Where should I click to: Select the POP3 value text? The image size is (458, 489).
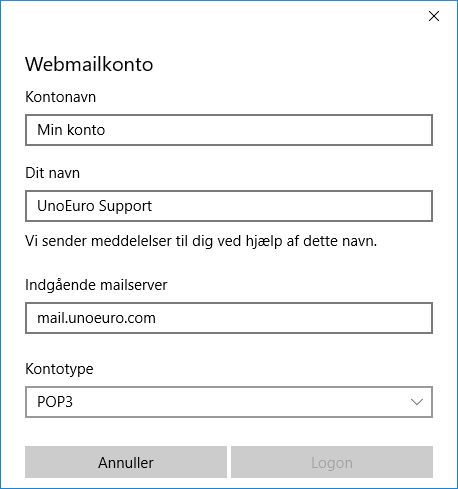(x=55, y=402)
